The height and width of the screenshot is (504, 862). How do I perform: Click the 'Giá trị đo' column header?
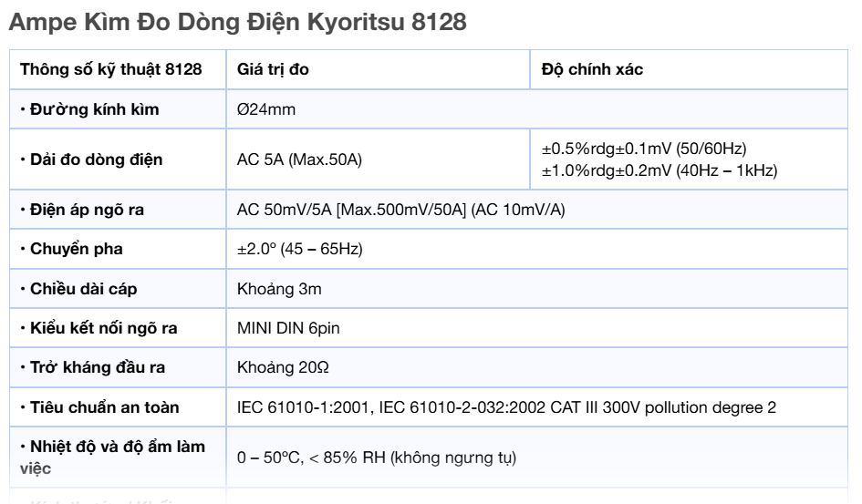(x=378, y=69)
